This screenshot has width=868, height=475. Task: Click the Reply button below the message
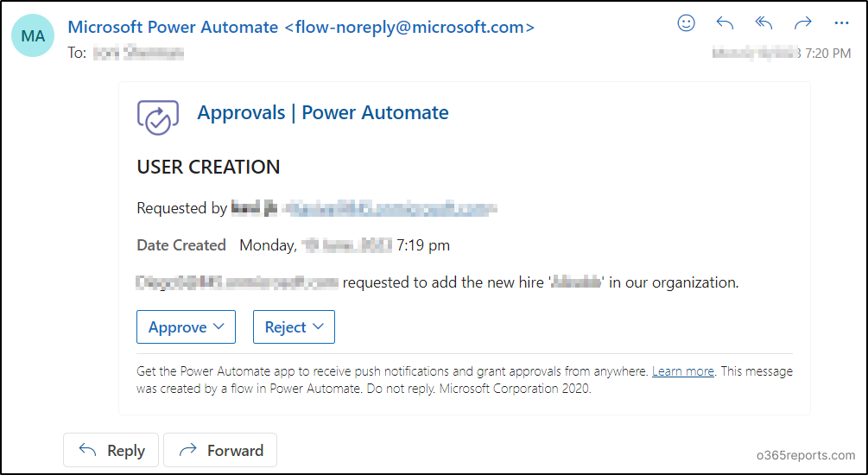111,450
